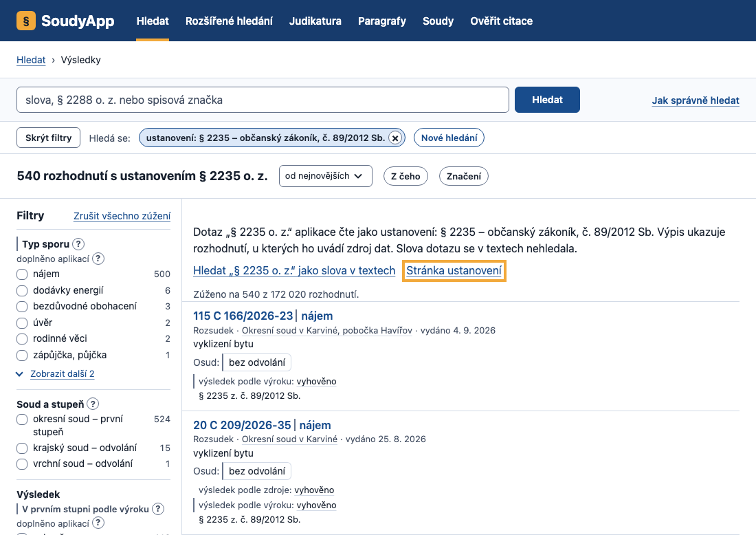Click the SoudyApp paragraph logo icon

coord(26,21)
